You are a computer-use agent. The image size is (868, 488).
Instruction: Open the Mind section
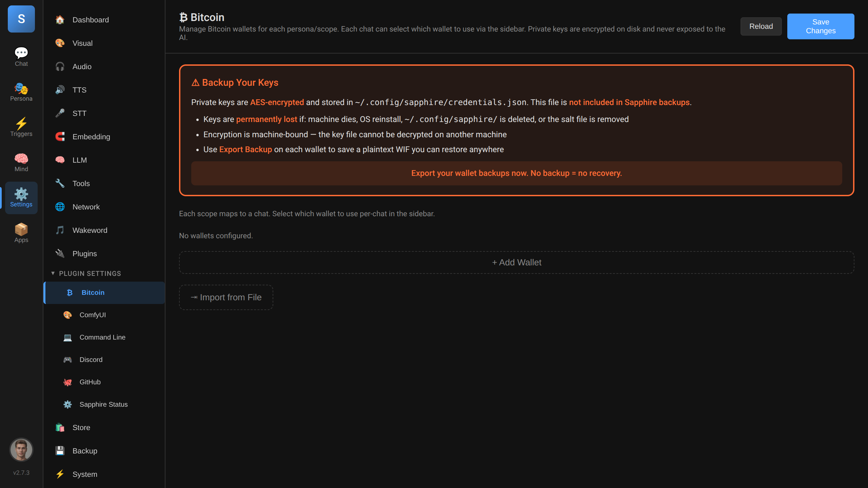click(21, 162)
